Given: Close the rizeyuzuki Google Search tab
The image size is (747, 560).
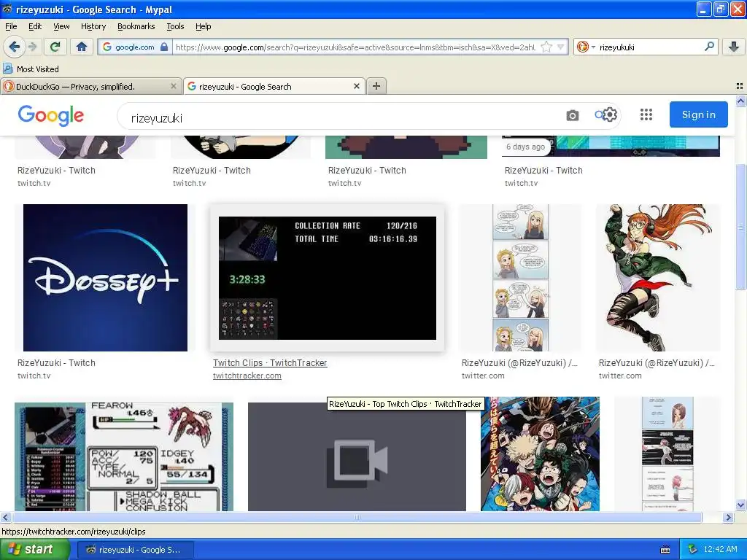Looking at the screenshot, I should [x=356, y=86].
